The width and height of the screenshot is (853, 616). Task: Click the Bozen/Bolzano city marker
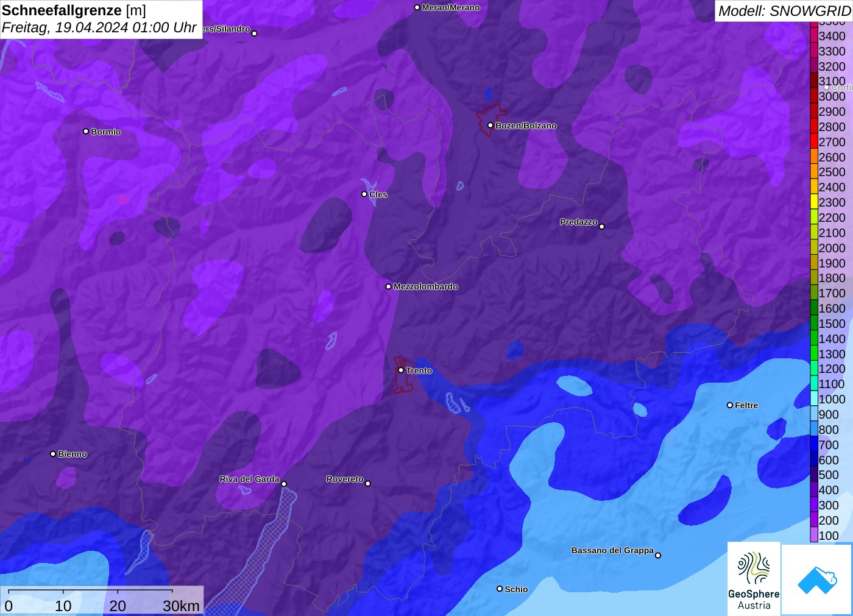(490, 126)
